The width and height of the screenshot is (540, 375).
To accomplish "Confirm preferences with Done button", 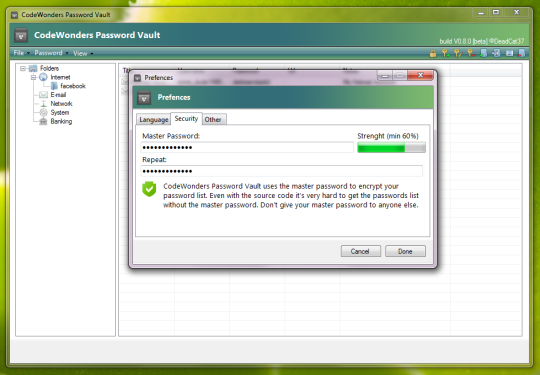I will (405, 251).
